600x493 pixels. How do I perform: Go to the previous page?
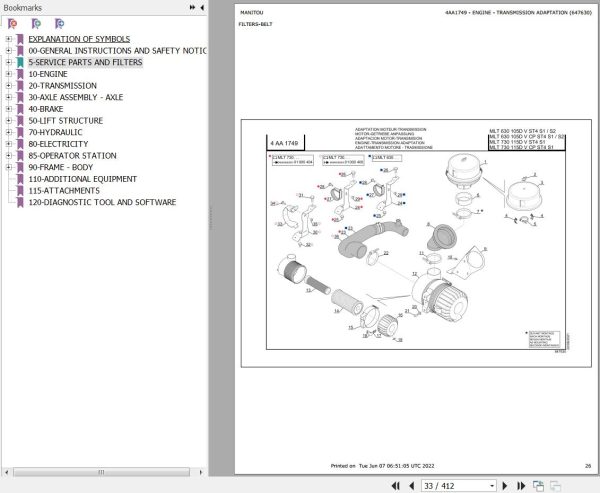tap(412, 486)
